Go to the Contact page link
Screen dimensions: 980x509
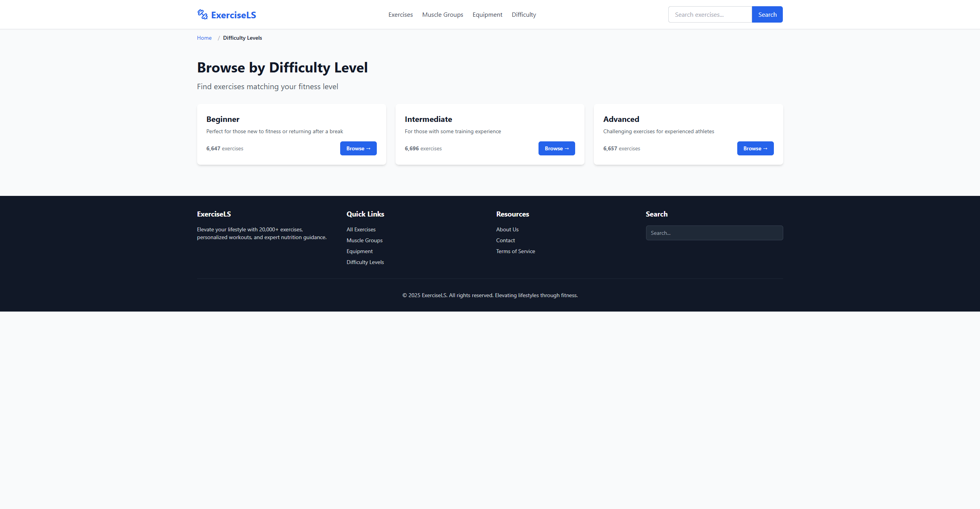505,240
